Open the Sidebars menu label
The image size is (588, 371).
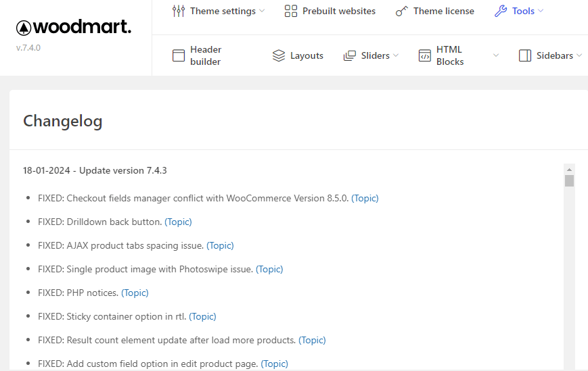point(555,55)
